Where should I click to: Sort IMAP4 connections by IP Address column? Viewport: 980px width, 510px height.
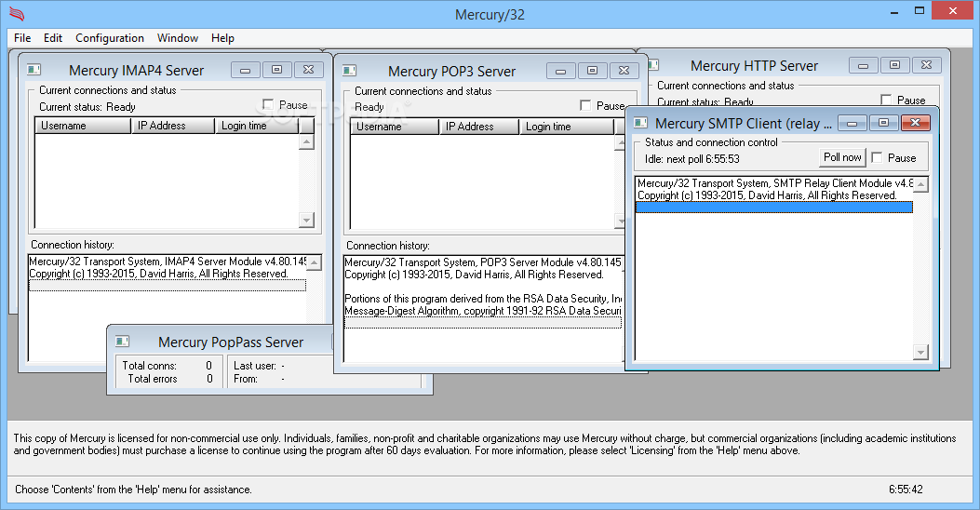pyautogui.click(x=173, y=126)
